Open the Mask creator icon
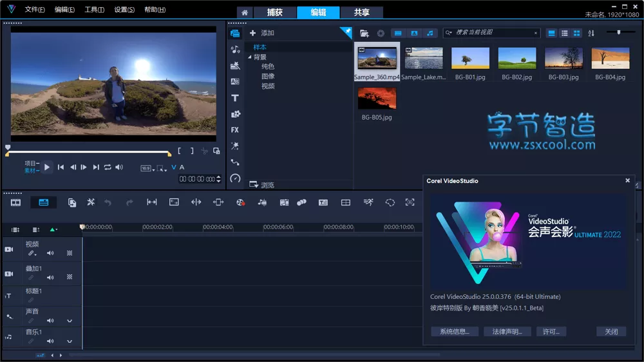The height and width of the screenshot is (362, 644). (390, 202)
